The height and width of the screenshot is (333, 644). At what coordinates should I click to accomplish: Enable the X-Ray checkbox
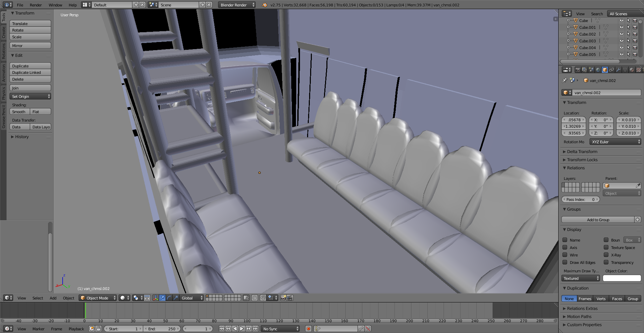click(606, 255)
